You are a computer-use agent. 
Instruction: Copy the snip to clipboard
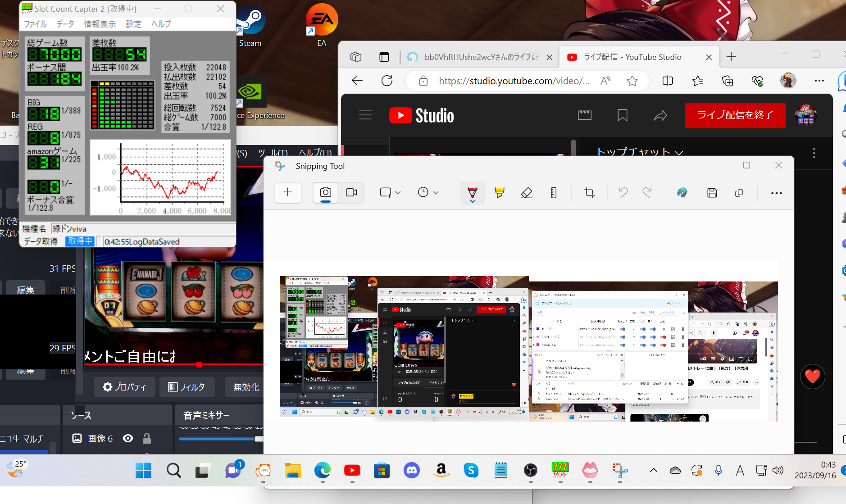click(739, 193)
